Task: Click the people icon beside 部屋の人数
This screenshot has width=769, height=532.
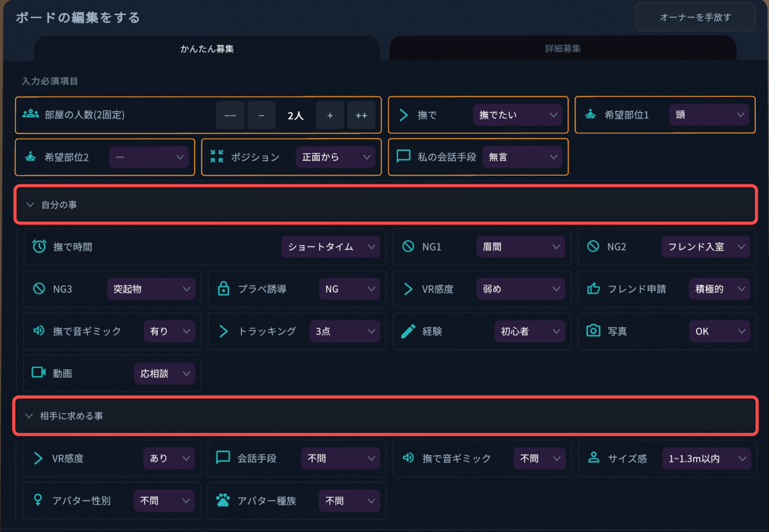Action: click(x=30, y=114)
